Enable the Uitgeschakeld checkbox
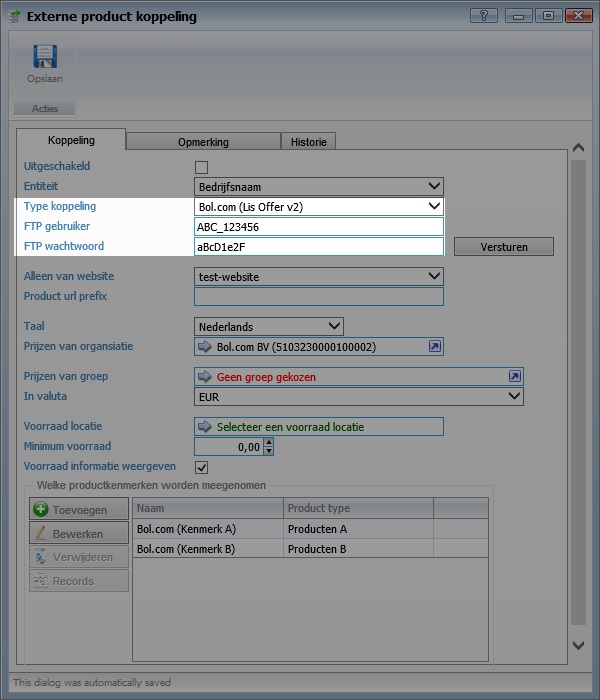 (x=201, y=167)
